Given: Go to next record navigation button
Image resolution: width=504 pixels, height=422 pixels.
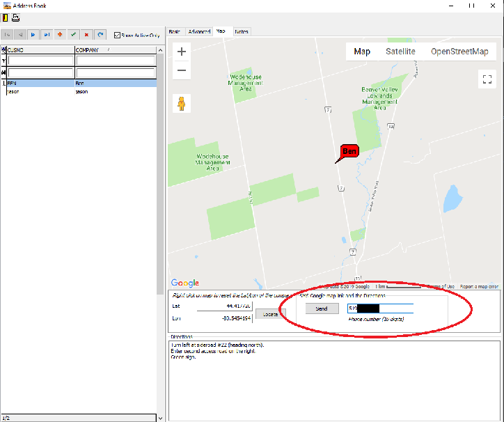Looking at the screenshot, I should click(x=33, y=35).
